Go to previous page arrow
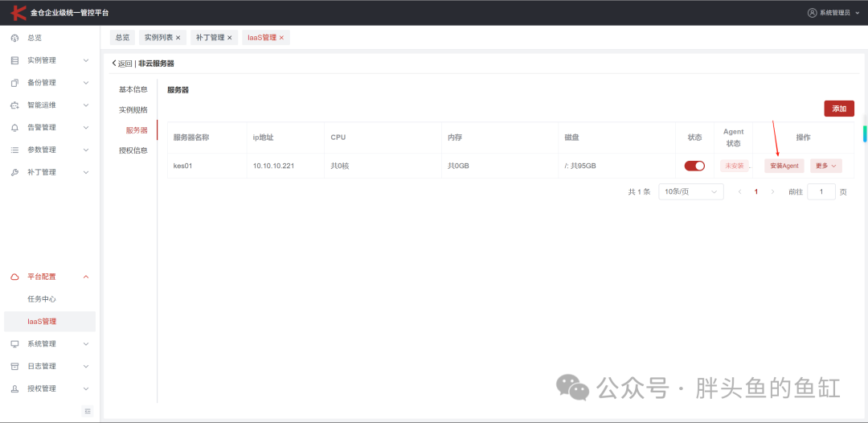The height and width of the screenshot is (423, 868). 739,191
